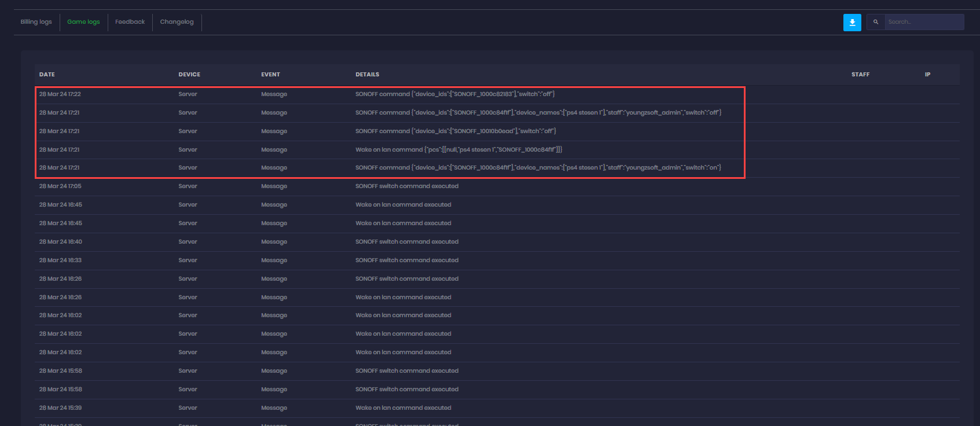Open the Billing logs tab
The image size is (980, 426).
(x=36, y=22)
